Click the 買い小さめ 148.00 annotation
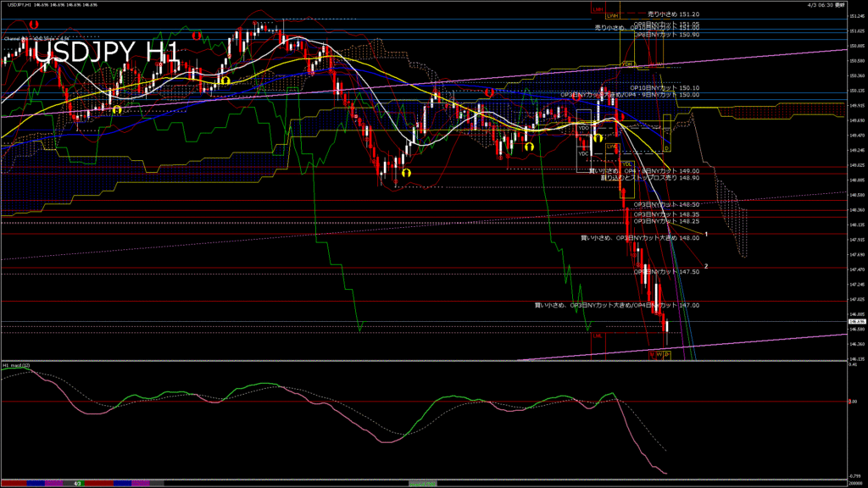868x488 pixels. [x=640, y=238]
